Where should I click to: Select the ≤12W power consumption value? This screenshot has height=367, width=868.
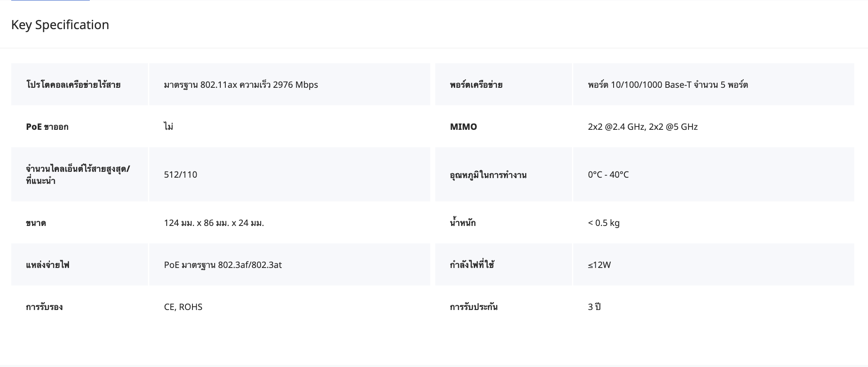tap(599, 265)
